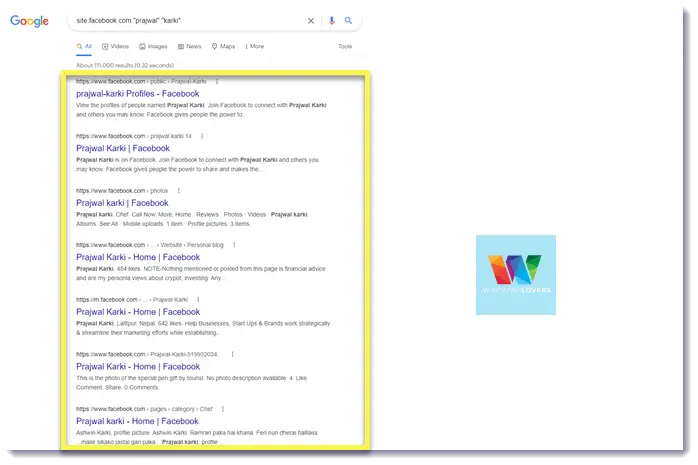
Task: Open options dots for prajwal-karki Profiles result
Action: pos(217,81)
